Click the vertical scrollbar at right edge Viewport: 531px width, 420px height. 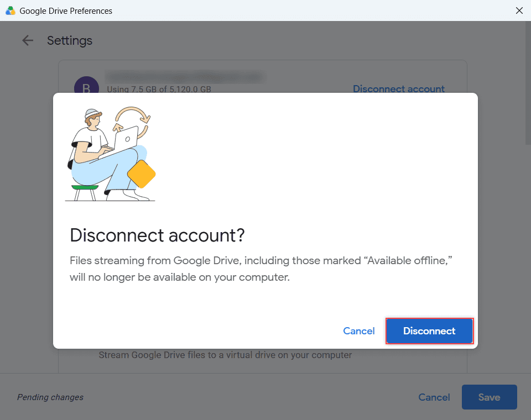click(x=528, y=83)
